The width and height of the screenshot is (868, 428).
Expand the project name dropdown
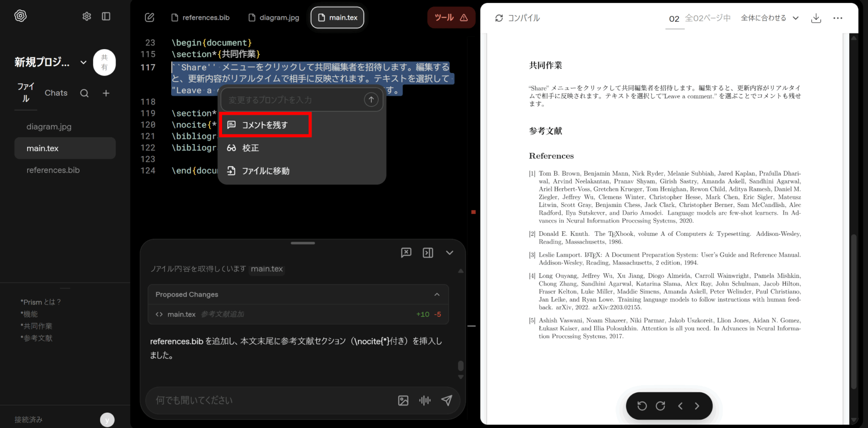[83, 62]
